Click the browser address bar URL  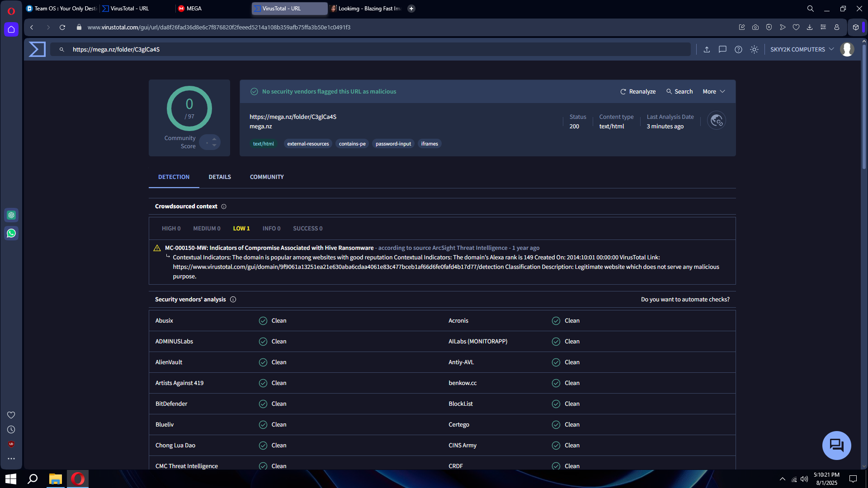[219, 28]
